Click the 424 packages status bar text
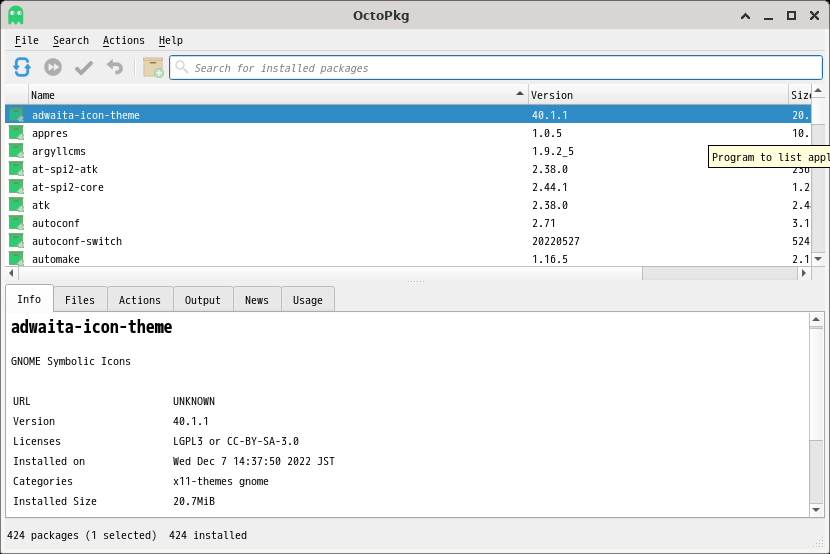This screenshot has width=830, height=554. tap(82, 535)
